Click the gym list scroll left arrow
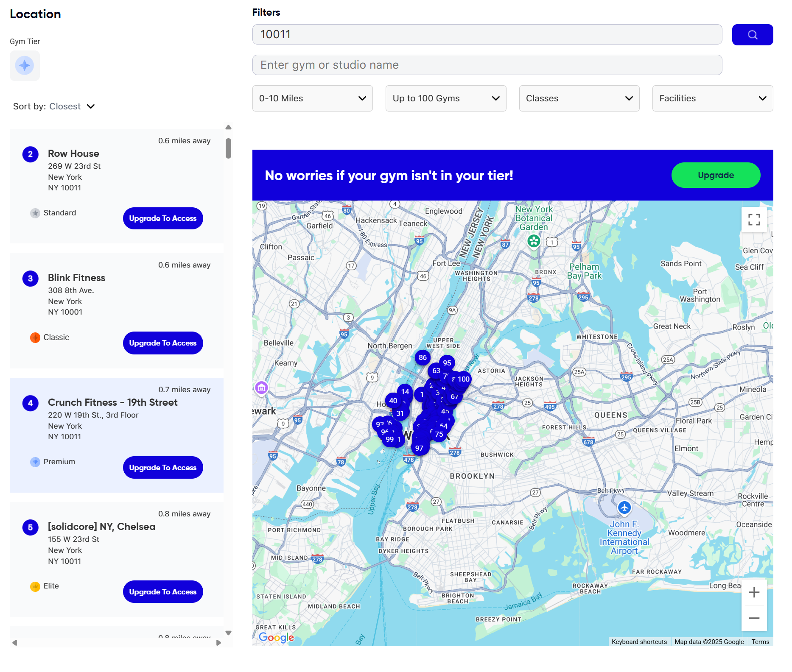 tap(15, 643)
